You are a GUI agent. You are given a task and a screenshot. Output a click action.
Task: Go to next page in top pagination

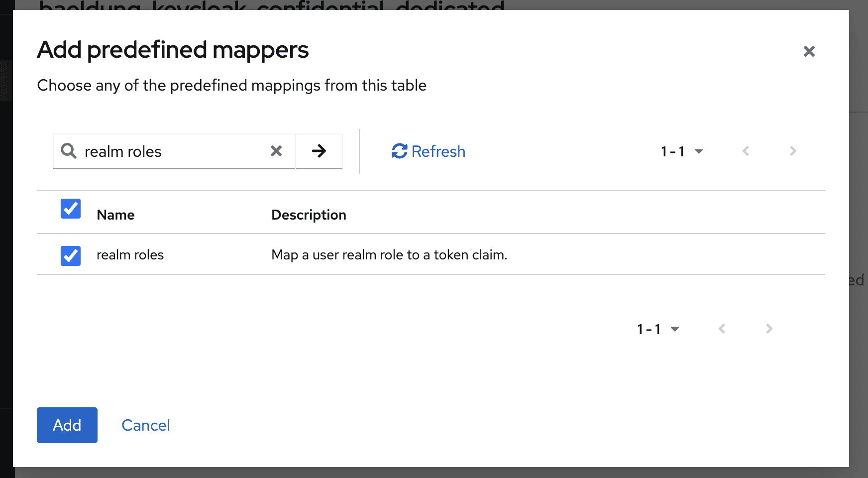[793, 151]
